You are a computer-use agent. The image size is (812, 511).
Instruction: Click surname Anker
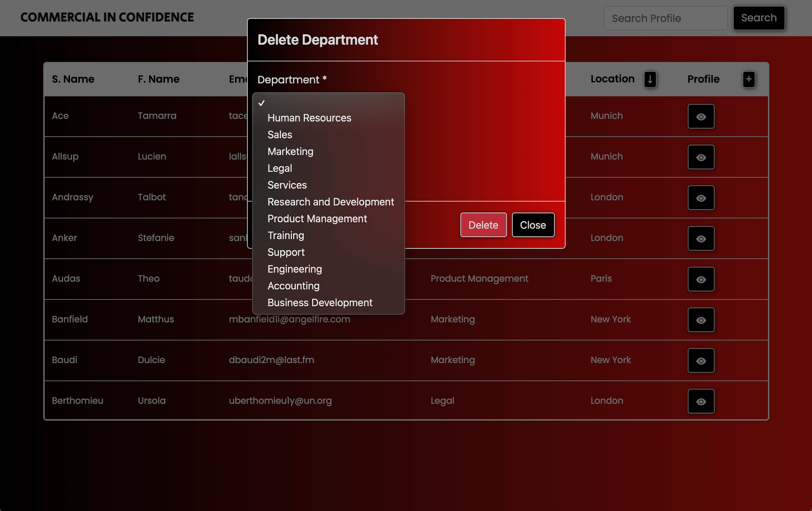64,238
